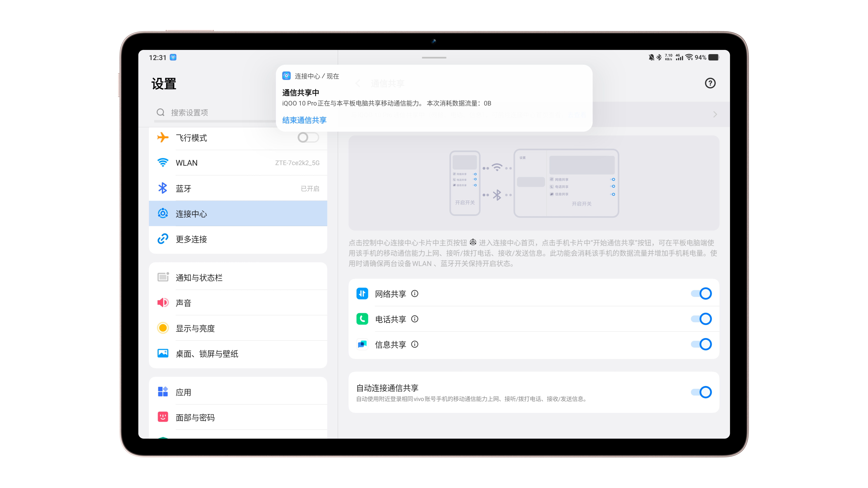Tap the 电话共享 green phone icon

[x=362, y=319]
